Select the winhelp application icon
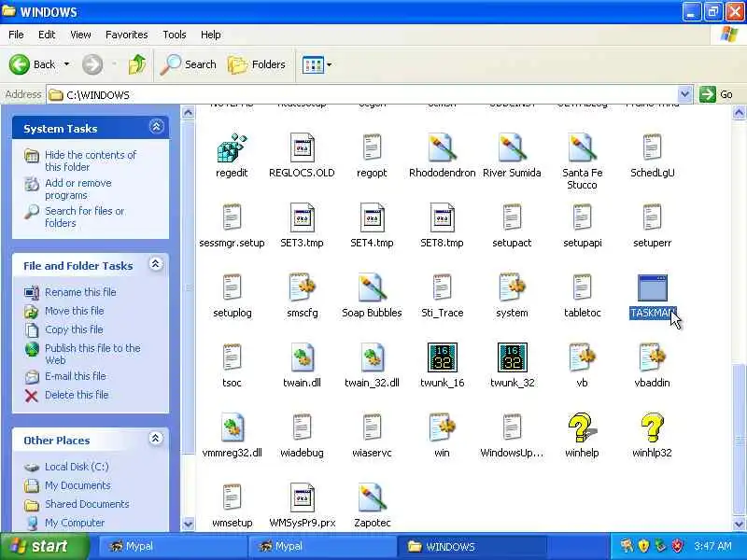 coord(582,427)
